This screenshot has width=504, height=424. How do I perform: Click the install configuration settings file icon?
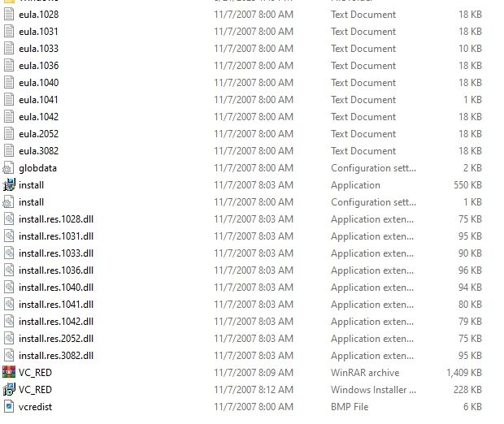pyautogui.click(x=9, y=202)
